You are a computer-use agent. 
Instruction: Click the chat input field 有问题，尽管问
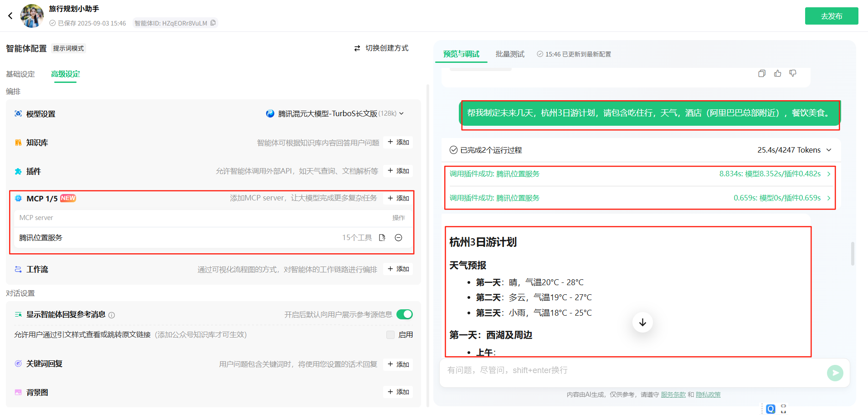[633, 370]
